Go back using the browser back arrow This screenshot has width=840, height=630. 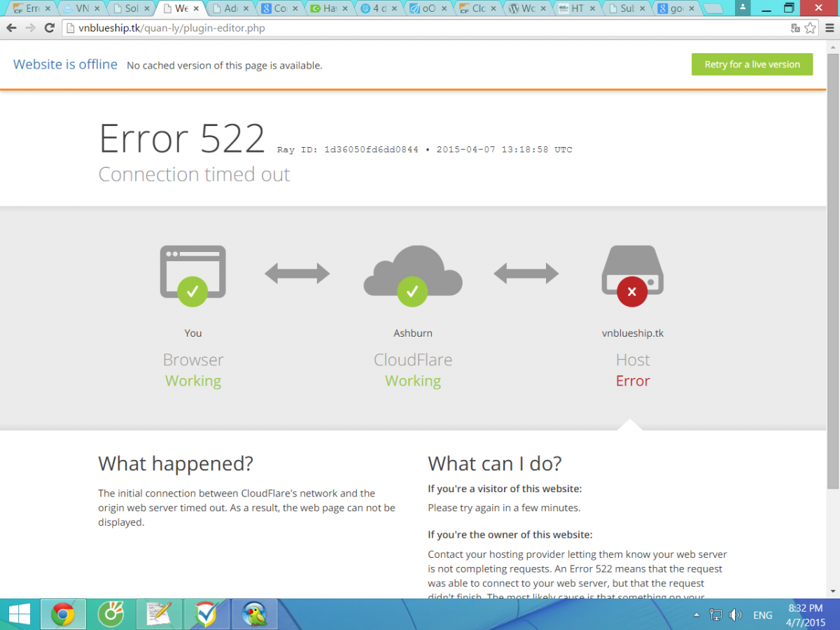[11, 28]
